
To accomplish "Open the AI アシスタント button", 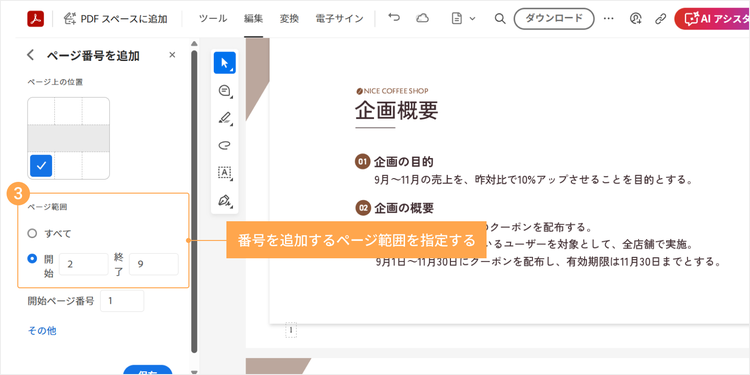I will (712, 19).
